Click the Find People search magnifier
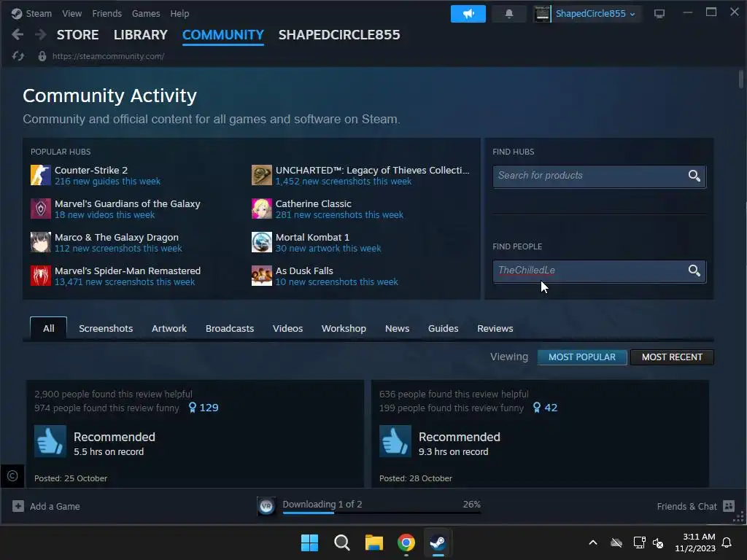Image resolution: width=747 pixels, height=560 pixels. 694,271
